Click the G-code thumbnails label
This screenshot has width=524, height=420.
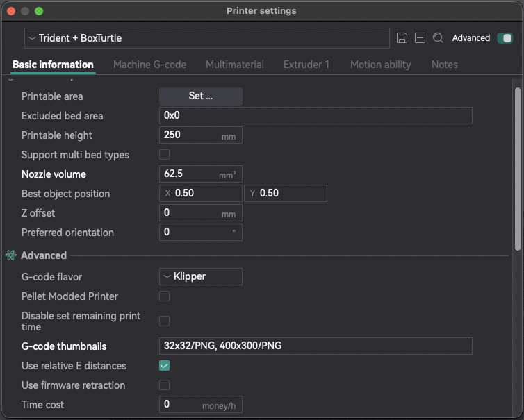(64, 346)
